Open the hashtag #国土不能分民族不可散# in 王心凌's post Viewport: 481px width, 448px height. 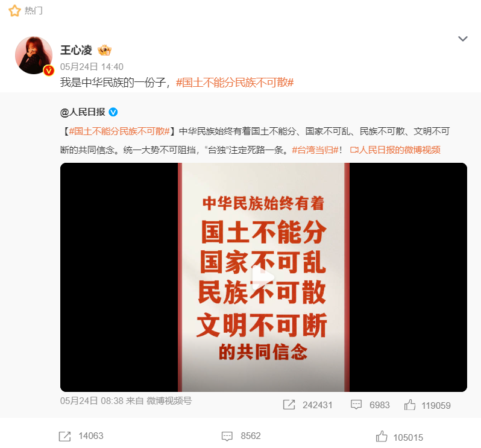[235, 82]
